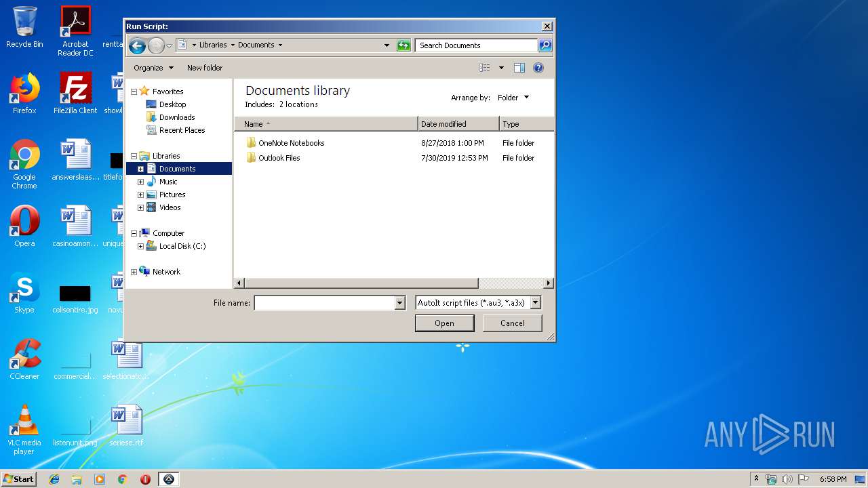Viewport: 868px width, 488px height.
Task: Sort by Name column header
Action: click(x=326, y=124)
